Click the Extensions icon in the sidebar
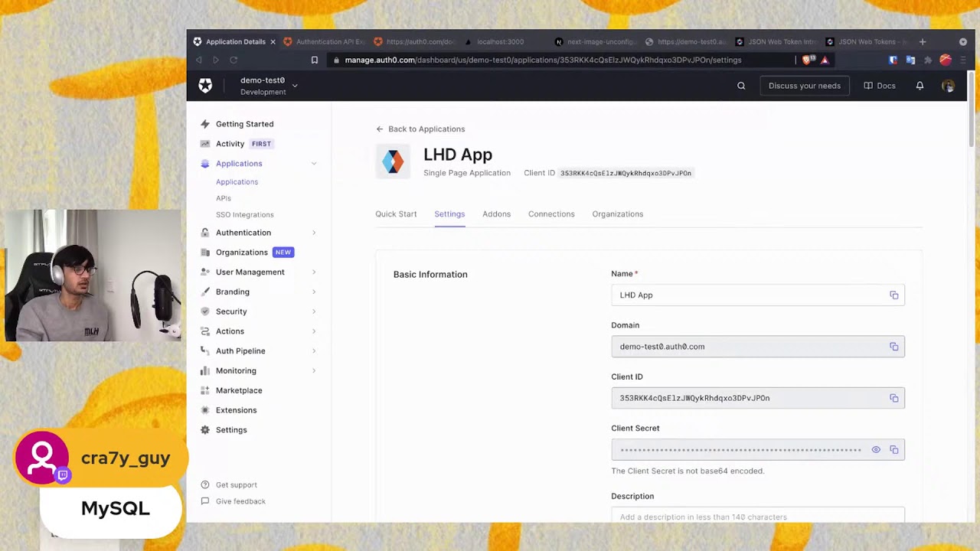980x551 pixels. coord(205,410)
